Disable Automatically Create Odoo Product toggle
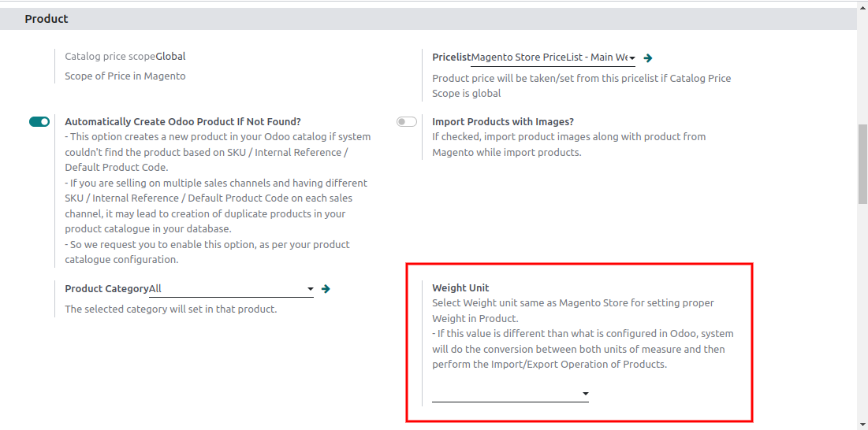868x430 pixels. (x=39, y=122)
